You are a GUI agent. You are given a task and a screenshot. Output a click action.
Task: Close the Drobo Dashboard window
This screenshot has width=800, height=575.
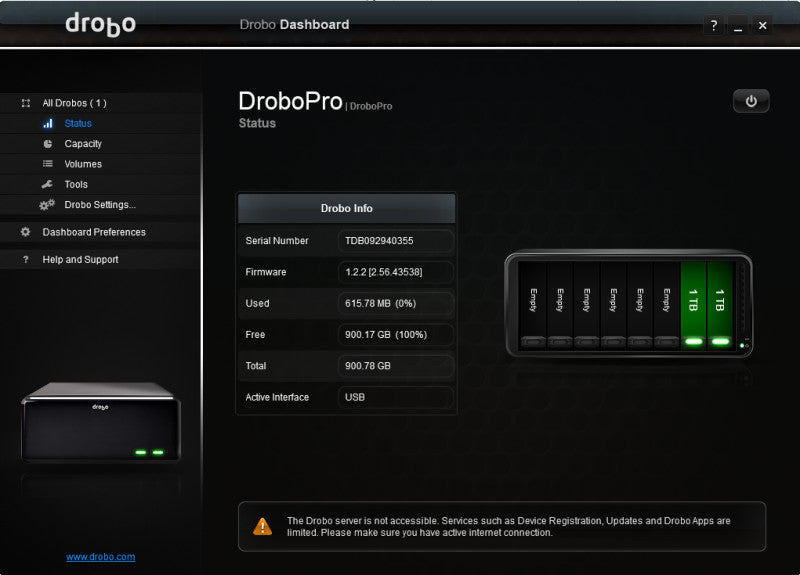[x=762, y=25]
